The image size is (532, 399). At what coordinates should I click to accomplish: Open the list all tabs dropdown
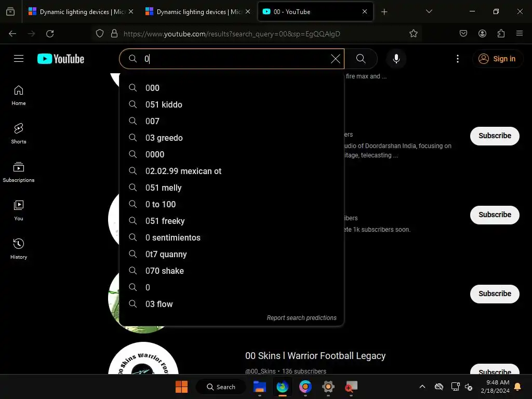pyautogui.click(x=429, y=12)
